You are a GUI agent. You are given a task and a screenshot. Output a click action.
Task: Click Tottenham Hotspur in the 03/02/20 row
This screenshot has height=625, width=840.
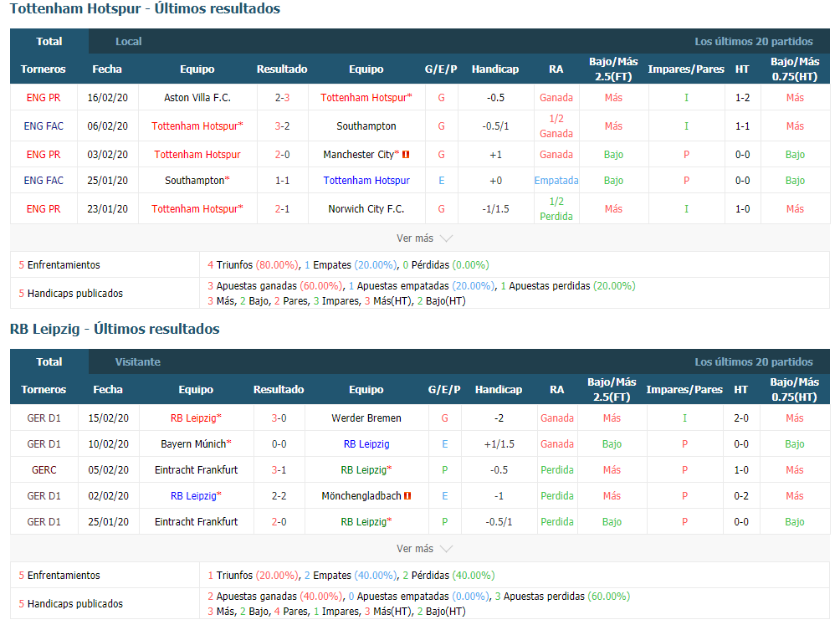(x=197, y=155)
